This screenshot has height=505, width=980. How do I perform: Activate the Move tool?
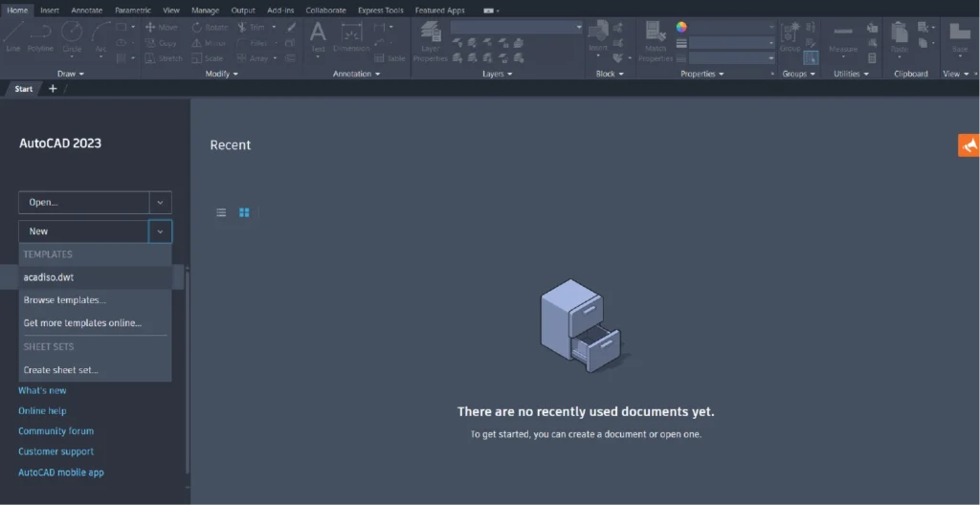coord(161,28)
